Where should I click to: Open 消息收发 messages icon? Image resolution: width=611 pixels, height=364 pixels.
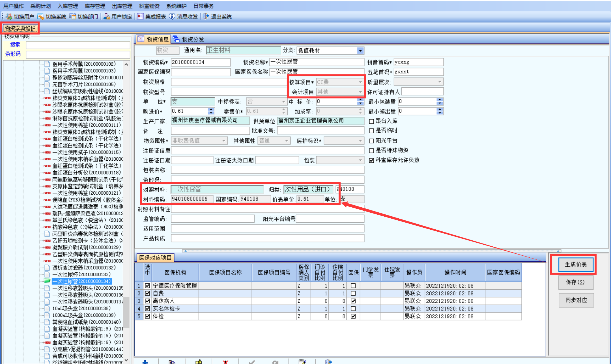click(172, 17)
